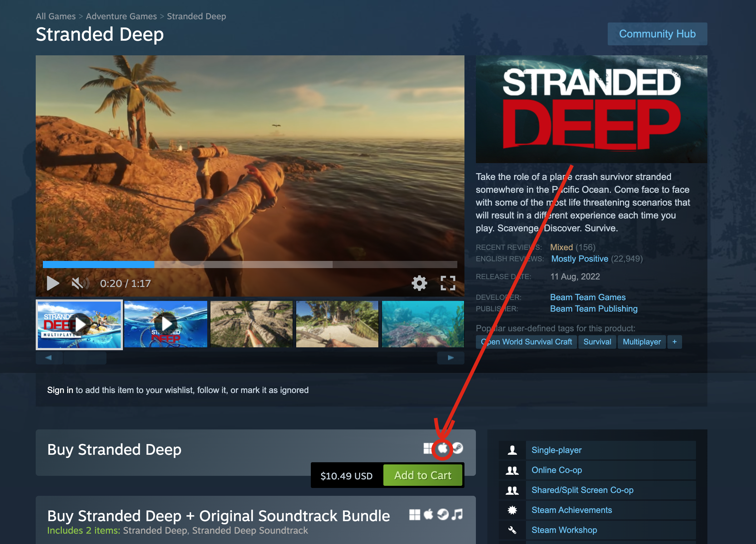
Task: Open video settings gear
Action: click(419, 283)
